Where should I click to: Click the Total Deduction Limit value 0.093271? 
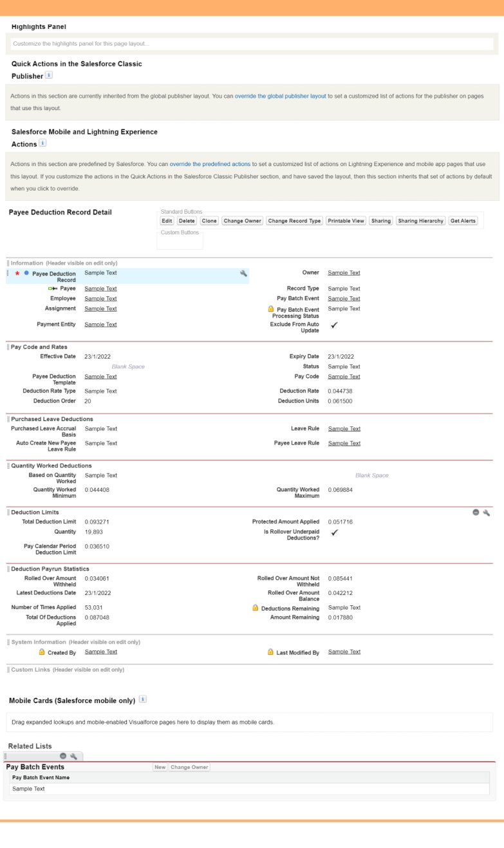(x=97, y=522)
